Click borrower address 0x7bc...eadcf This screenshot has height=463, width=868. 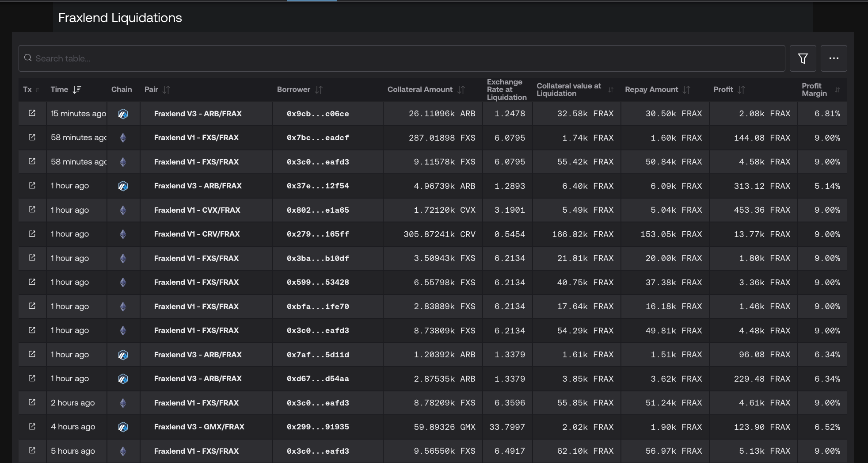318,138
